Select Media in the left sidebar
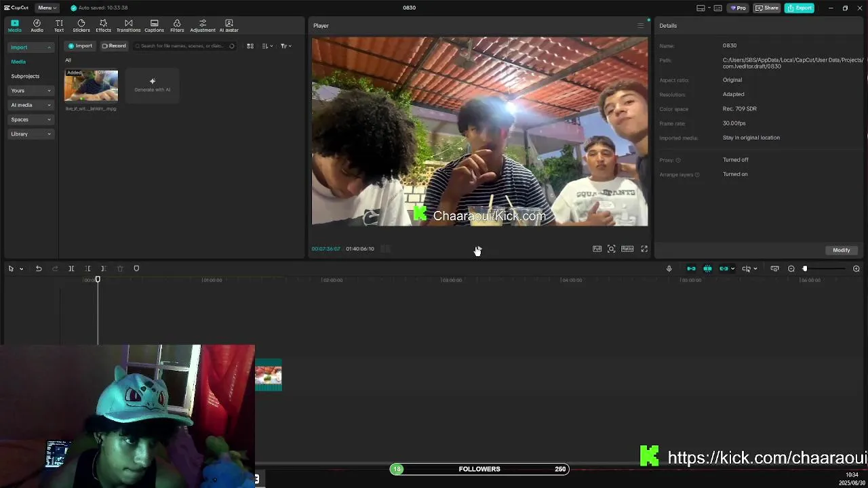The height and width of the screenshot is (488, 868). pyautogui.click(x=18, y=62)
